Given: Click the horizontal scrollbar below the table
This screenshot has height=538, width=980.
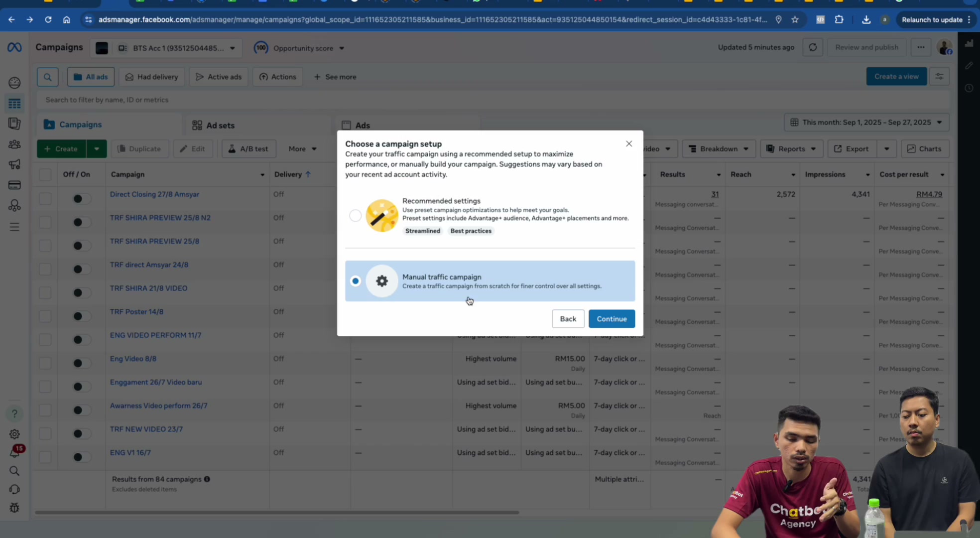Looking at the screenshot, I should 277,513.
